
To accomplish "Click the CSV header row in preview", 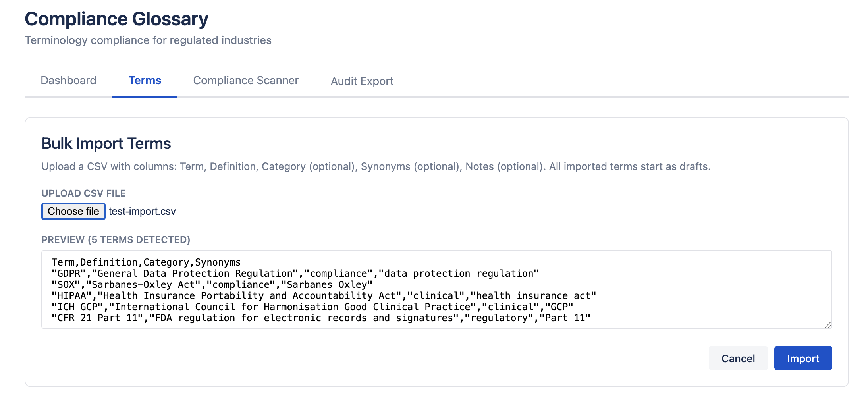I will [x=146, y=262].
